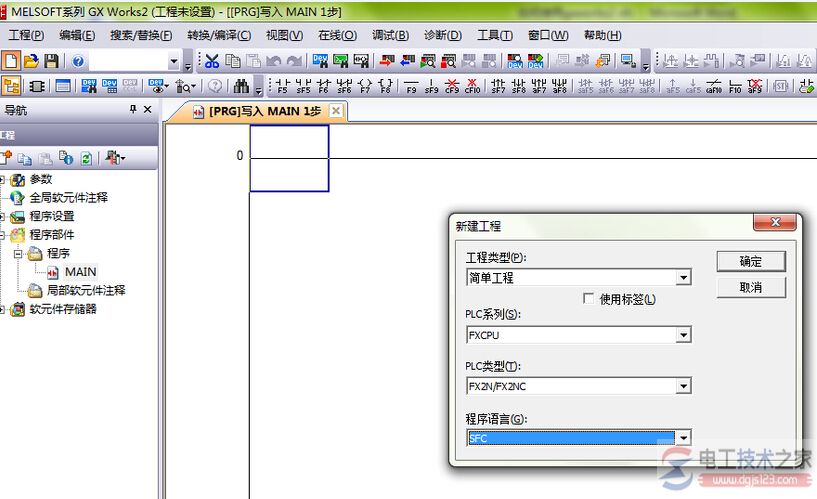Image resolution: width=817 pixels, height=499 pixels.
Task: Insert output coil F7
Action: coord(365,86)
